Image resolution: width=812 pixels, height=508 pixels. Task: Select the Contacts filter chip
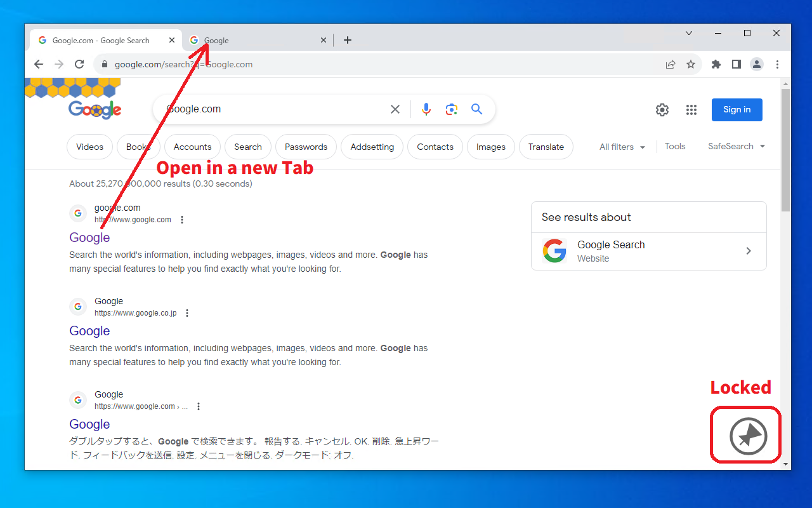tap(435, 147)
